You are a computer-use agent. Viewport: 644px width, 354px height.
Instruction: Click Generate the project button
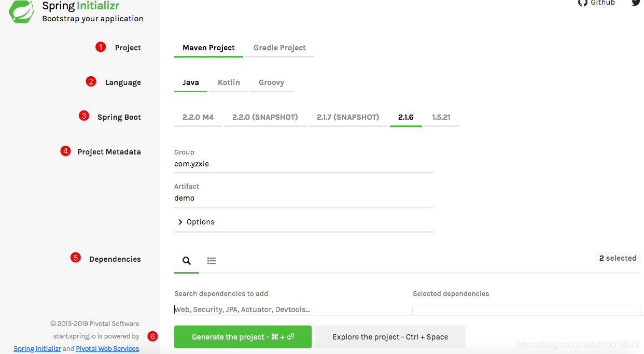click(x=243, y=337)
